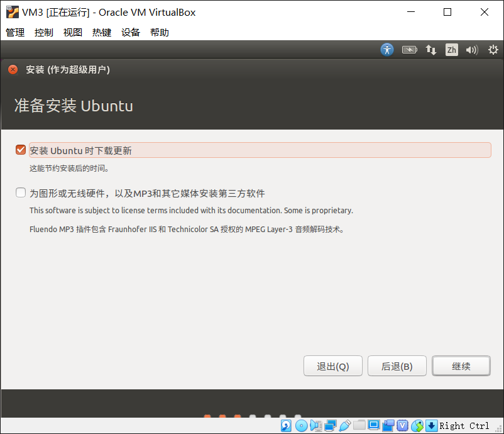504x434 pixels.
Task: Open the 视图 menu
Action: pyautogui.click(x=73, y=32)
